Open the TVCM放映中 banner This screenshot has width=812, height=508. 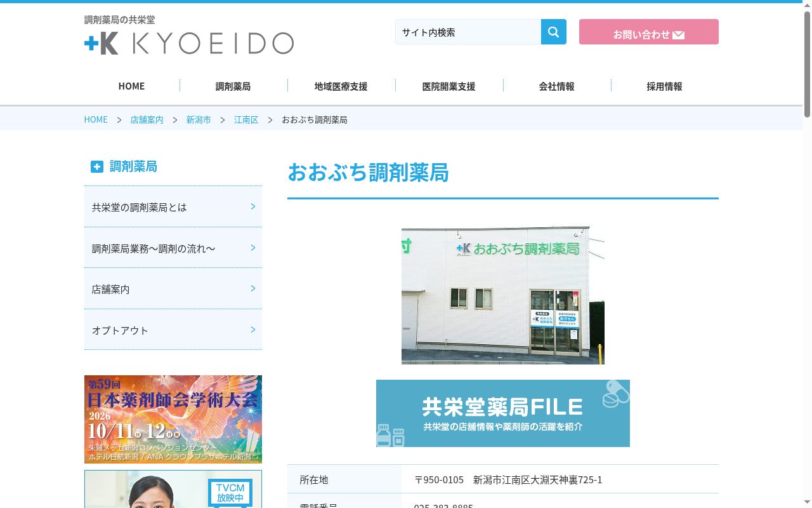click(173, 489)
